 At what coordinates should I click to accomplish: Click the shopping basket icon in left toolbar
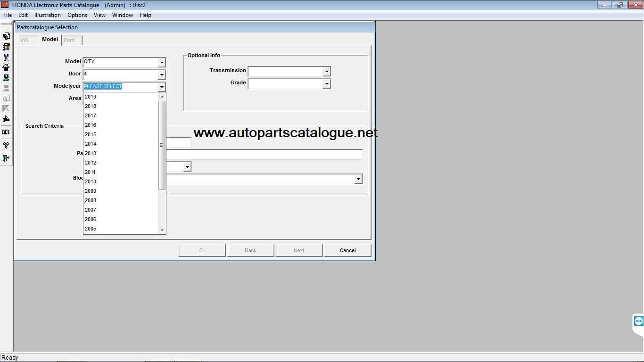click(6, 47)
